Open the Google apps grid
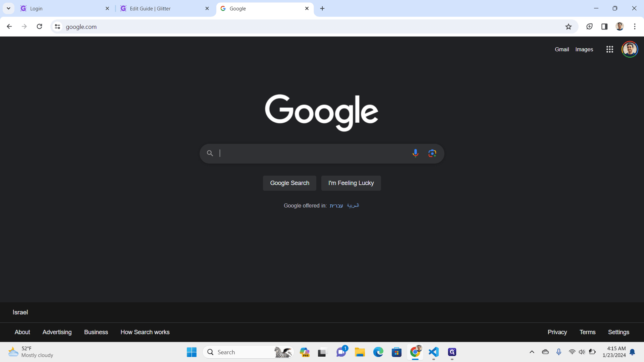The width and height of the screenshot is (644, 362). 610,49
